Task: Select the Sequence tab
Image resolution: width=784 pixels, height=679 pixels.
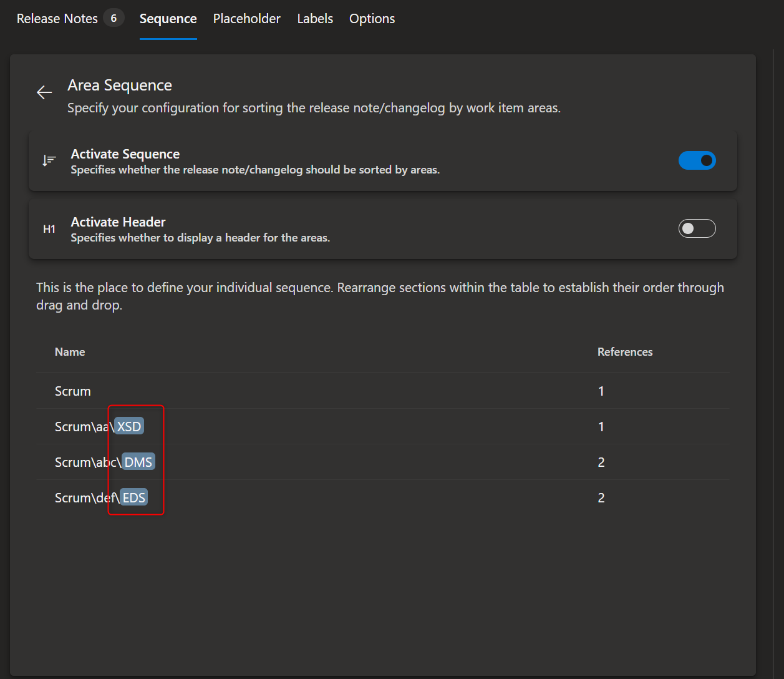Action: coord(168,19)
